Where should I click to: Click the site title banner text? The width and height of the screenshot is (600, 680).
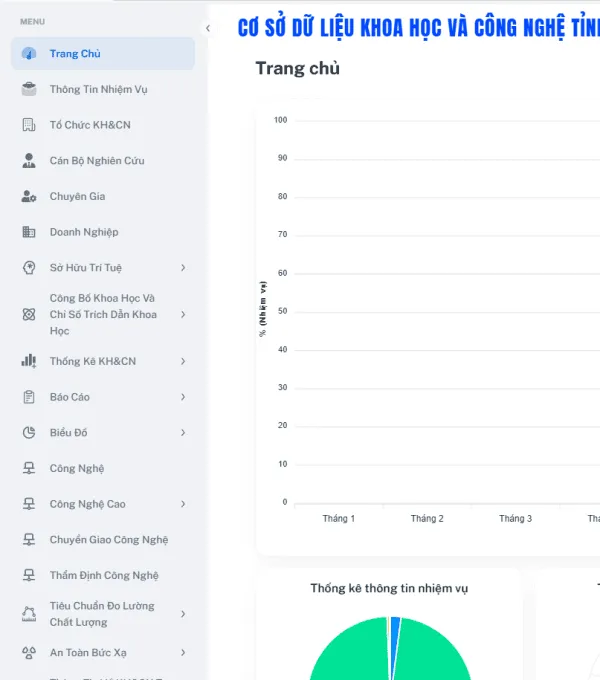[x=419, y=28]
